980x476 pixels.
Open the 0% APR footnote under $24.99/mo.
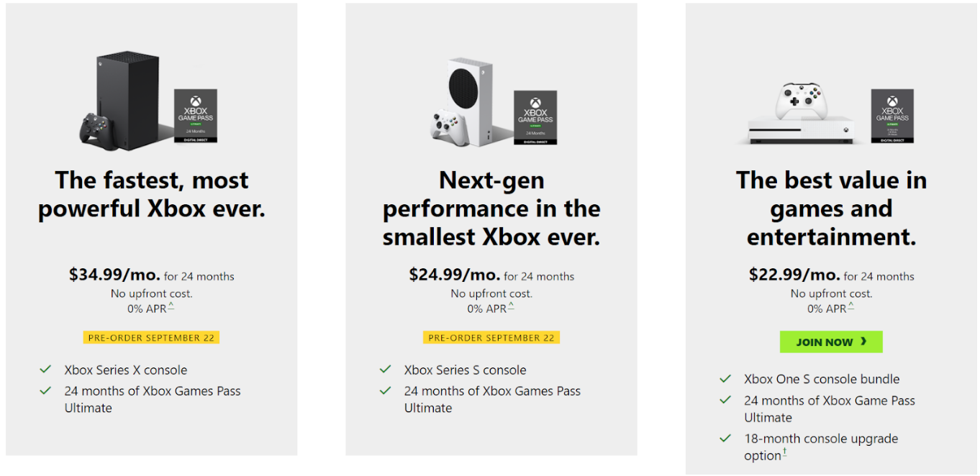511,307
